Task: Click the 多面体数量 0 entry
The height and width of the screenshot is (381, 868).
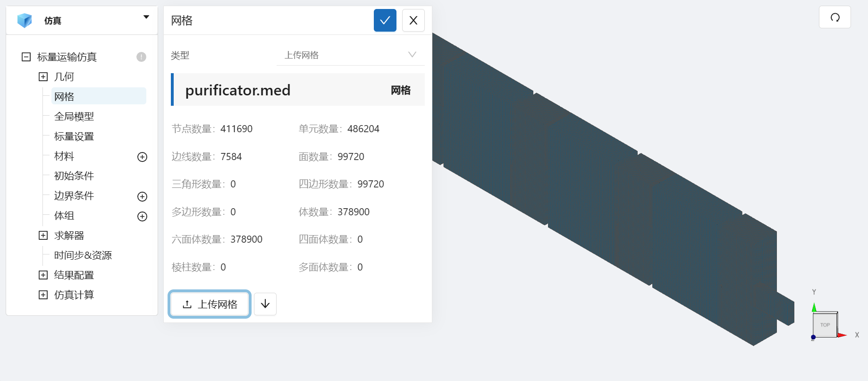Action: coord(331,267)
